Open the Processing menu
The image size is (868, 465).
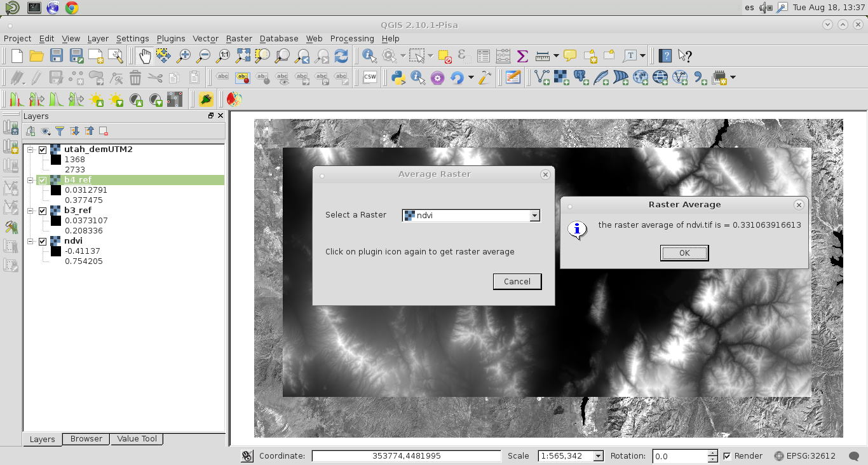pyautogui.click(x=352, y=39)
